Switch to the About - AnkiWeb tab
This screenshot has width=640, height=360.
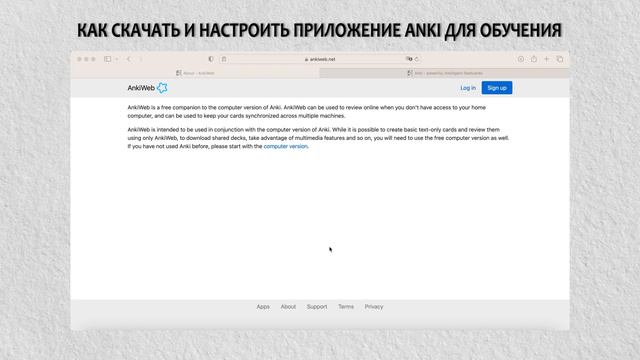[x=195, y=73]
